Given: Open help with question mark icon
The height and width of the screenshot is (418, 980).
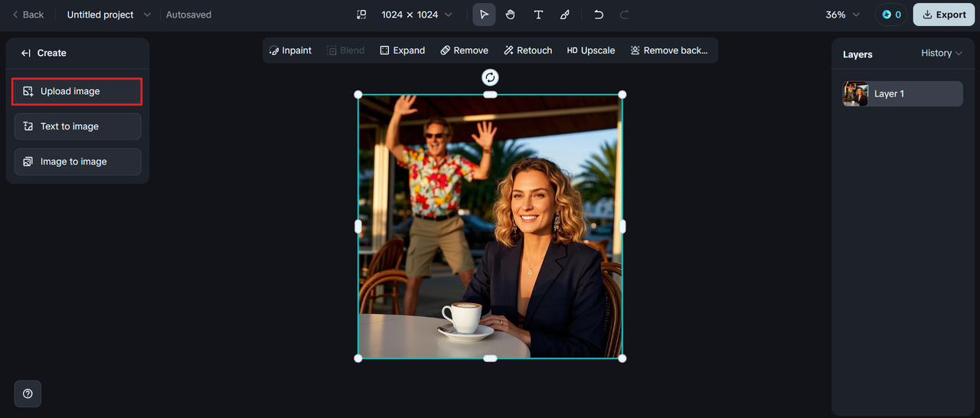Looking at the screenshot, I should coord(28,394).
